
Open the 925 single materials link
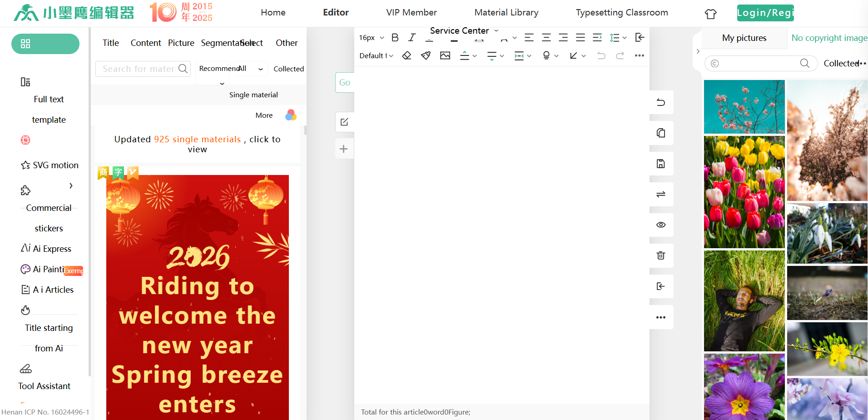pyautogui.click(x=198, y=139)
